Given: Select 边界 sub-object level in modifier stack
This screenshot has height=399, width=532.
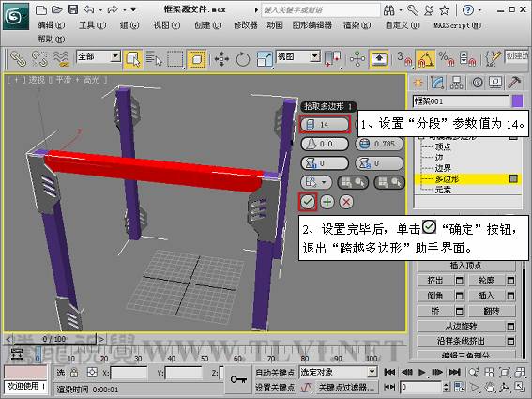Looking at the screenshot, I should (443, 168).
